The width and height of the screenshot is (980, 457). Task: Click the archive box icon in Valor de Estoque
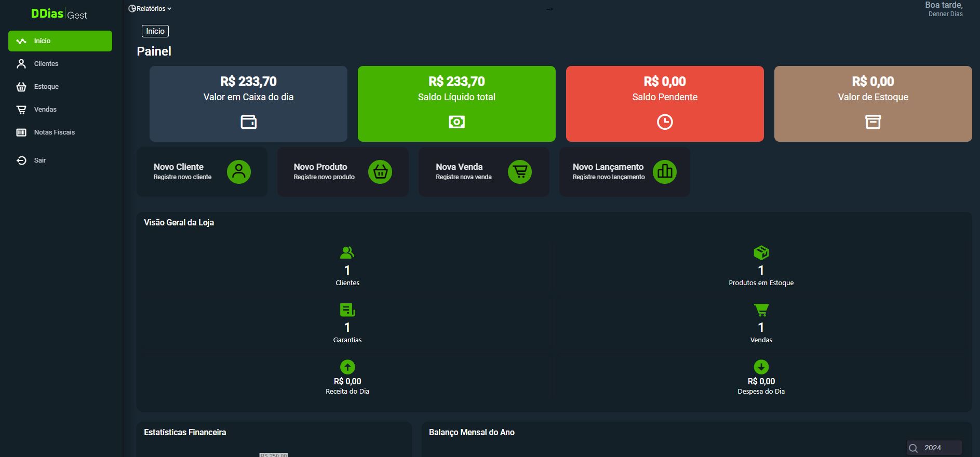(x=872, y=122)
